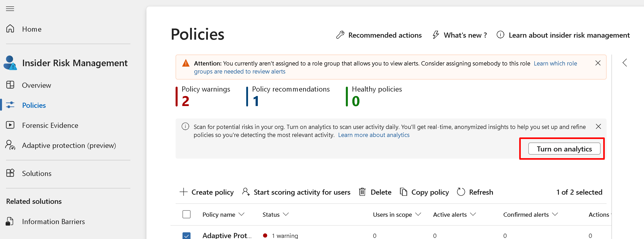644x239 pixels.
Task: Open What's new lightning icon
Action: tap(436, 35)
